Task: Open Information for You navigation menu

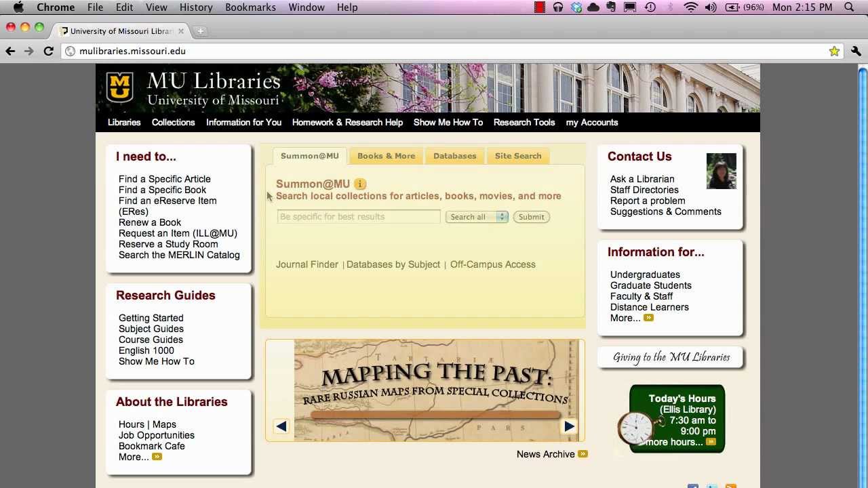Action: coord(243,123)
